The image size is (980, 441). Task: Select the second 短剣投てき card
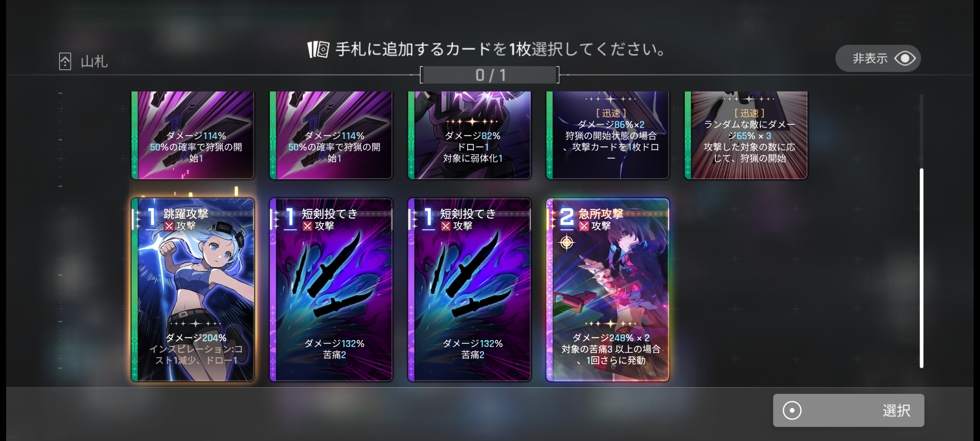point(469,289)
